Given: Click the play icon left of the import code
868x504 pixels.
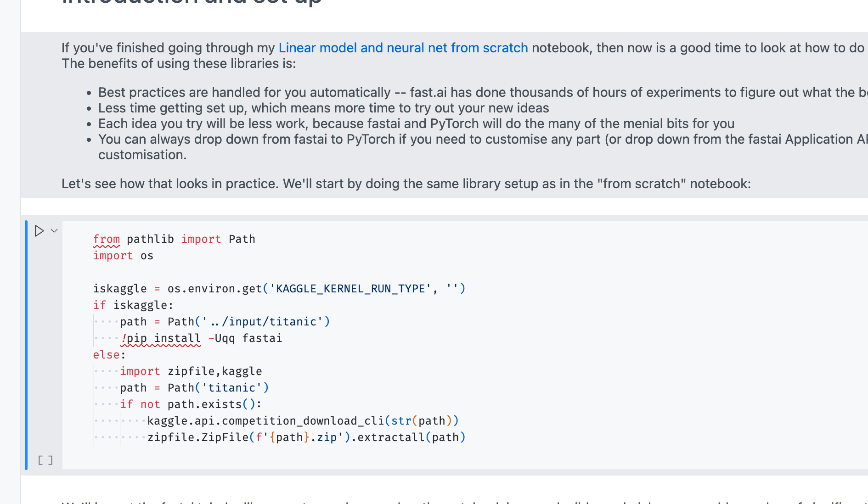Looking at the screenshot, I should point(39,231).
